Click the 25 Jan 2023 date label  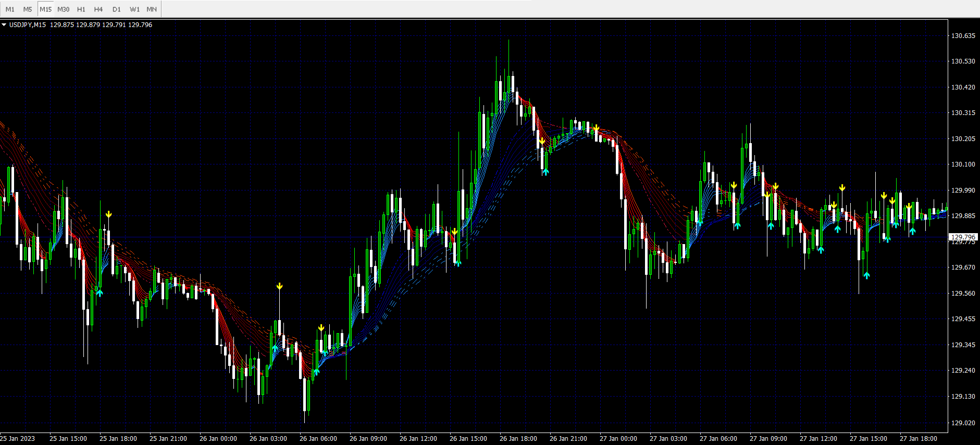pos(18,439)
